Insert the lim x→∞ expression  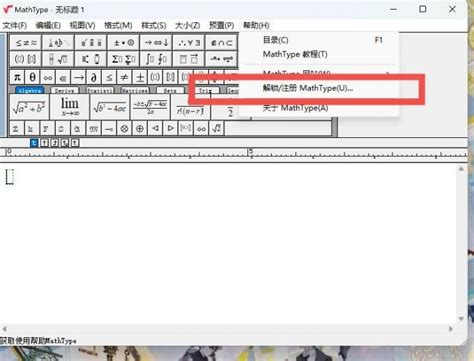point(70,107)
